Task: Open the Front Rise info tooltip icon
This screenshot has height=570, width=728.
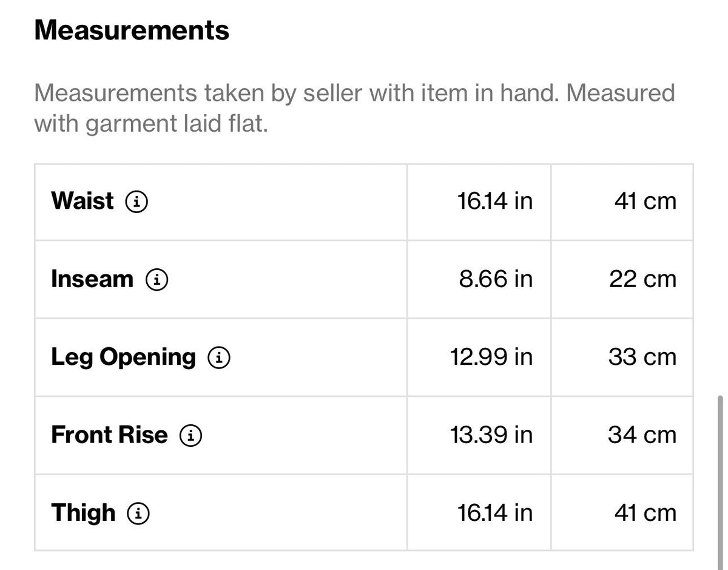Action: (190, 435)
